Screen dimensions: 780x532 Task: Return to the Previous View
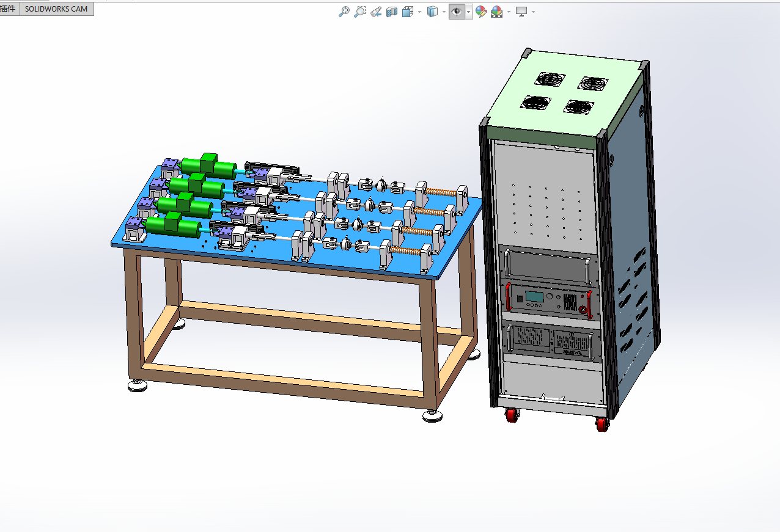[x=376, y=12]
